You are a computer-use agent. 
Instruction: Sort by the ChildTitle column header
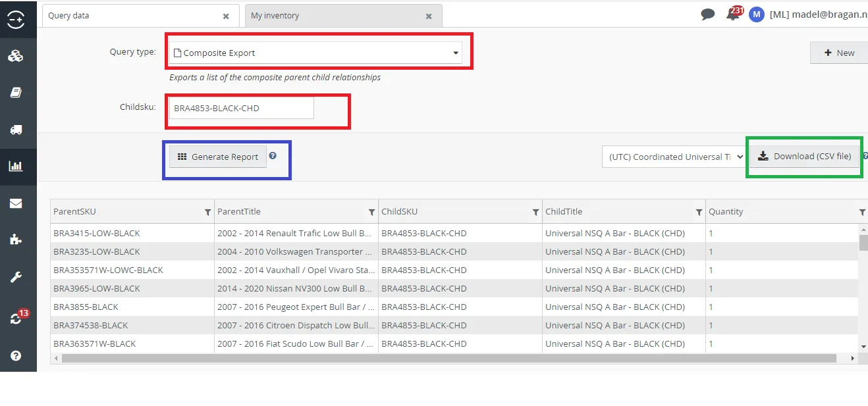564,211
